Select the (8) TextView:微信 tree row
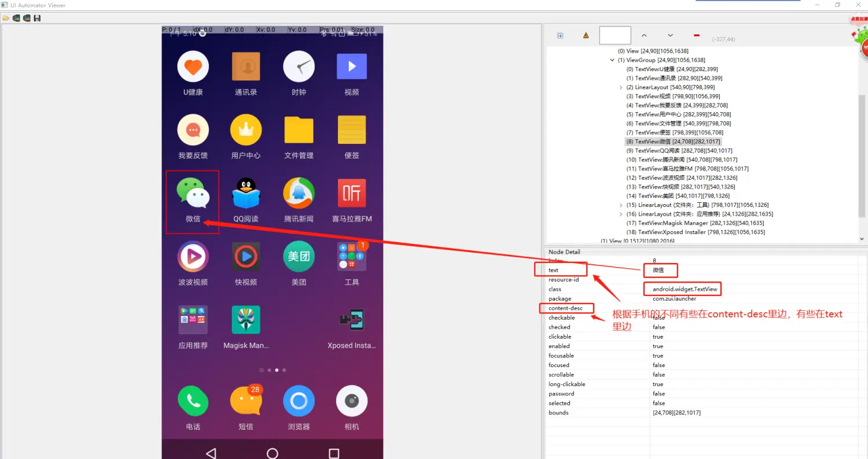This screenshot has width=868, height=459. tap(674, 142)
